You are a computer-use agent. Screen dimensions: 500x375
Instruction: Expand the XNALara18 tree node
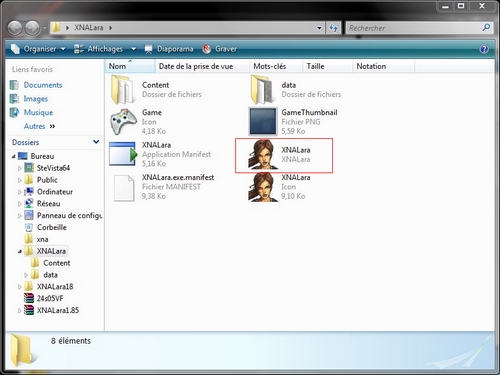pyautogui.click(x=20, y=287)
